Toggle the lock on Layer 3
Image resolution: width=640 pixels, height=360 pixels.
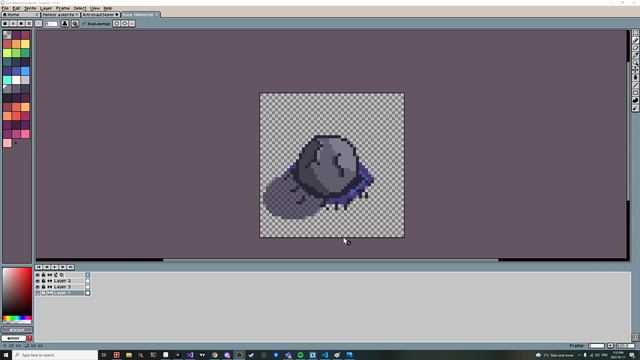click(x=43, y=287)
